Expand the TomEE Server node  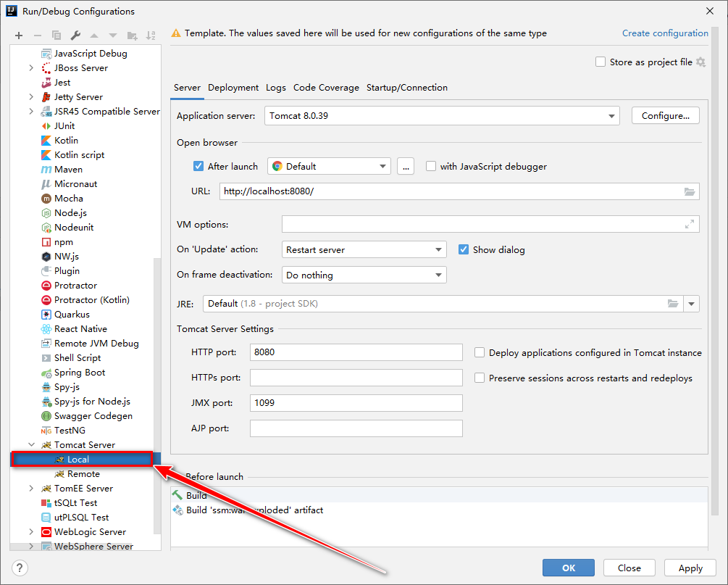pyautogui.click(x=31, y=489)
